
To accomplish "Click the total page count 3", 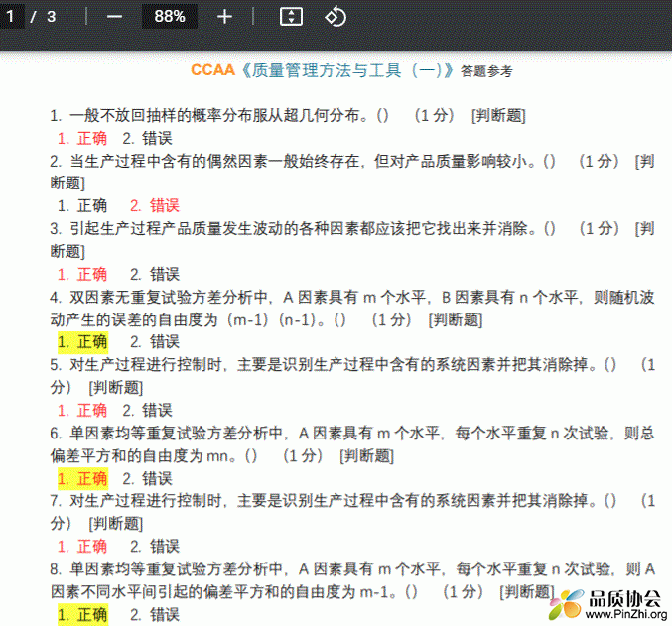I will pyautogui.click(x=51, y=17).
